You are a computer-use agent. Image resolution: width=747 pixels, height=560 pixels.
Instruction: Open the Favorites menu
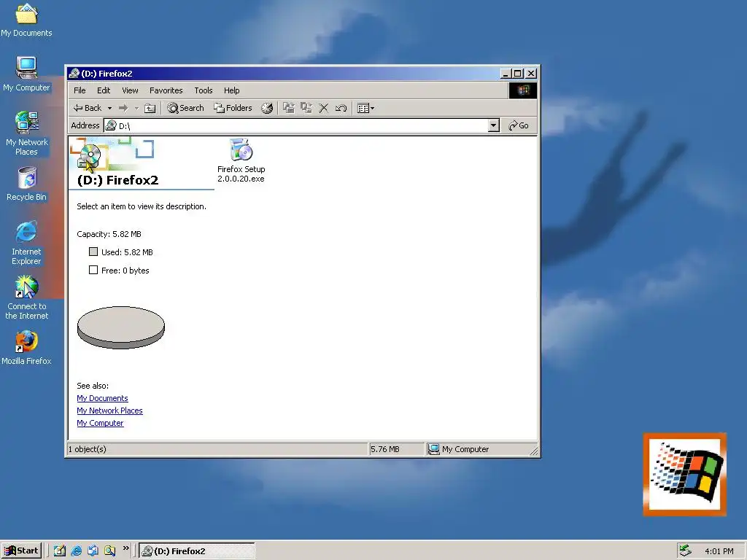[166, 90]
